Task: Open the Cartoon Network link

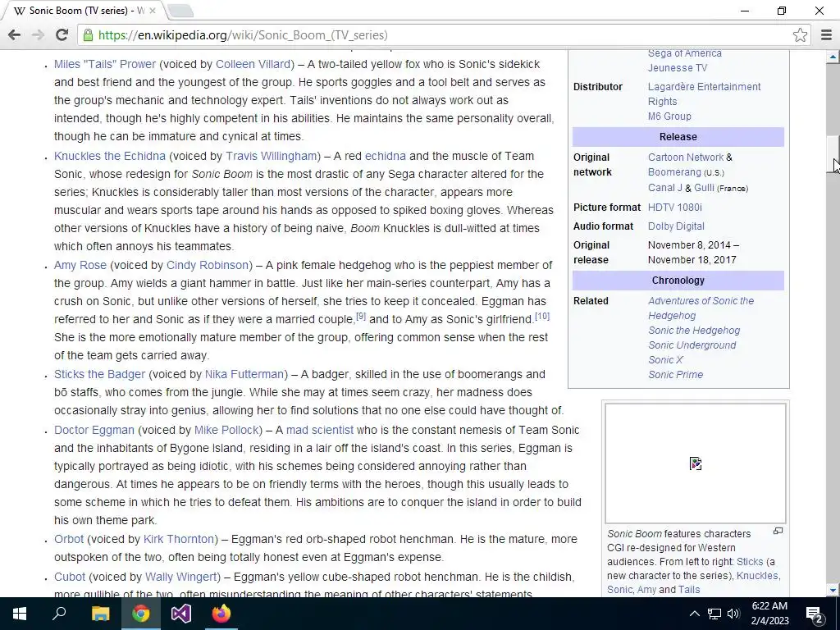Action: pyautogui.click(x=686, y=157)
